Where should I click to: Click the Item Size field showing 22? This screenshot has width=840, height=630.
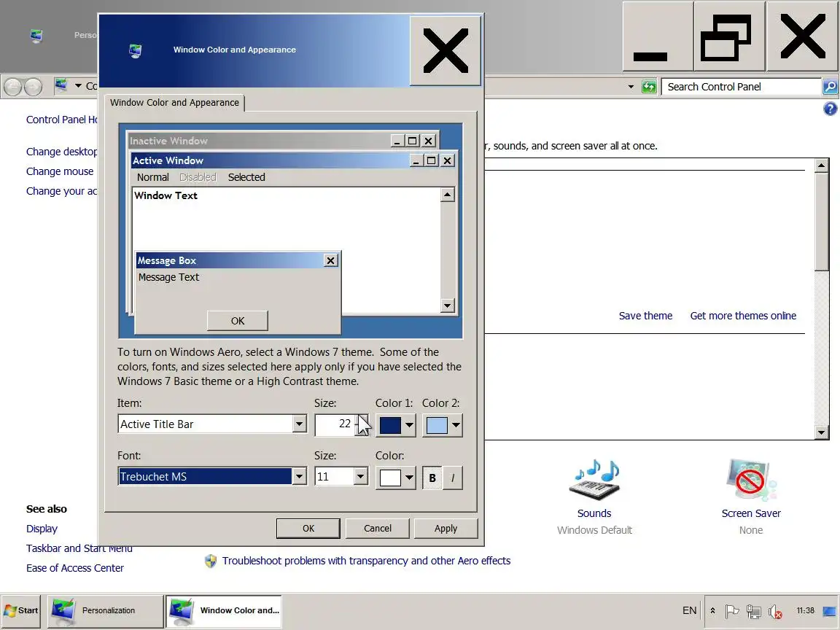click(334, 424)
